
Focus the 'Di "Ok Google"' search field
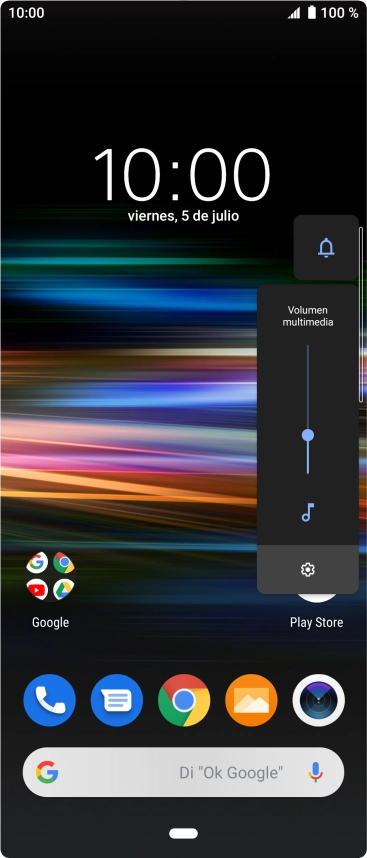coord(183,772)
